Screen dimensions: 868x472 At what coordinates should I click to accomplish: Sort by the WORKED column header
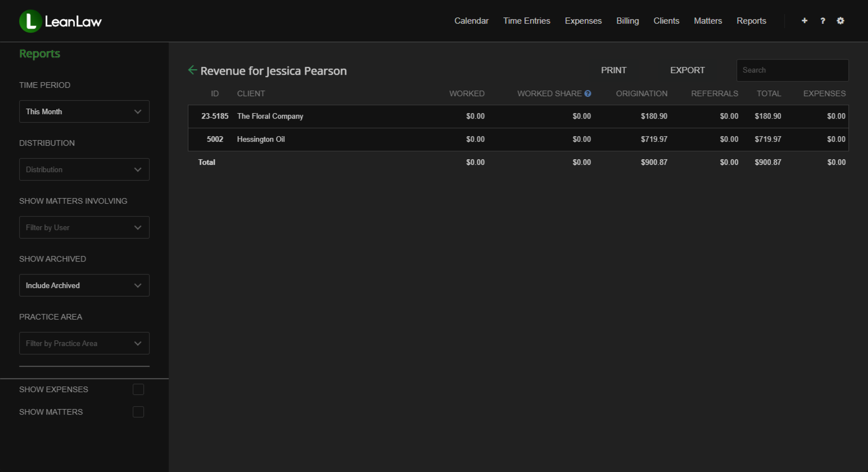click(x=467, y=93)
